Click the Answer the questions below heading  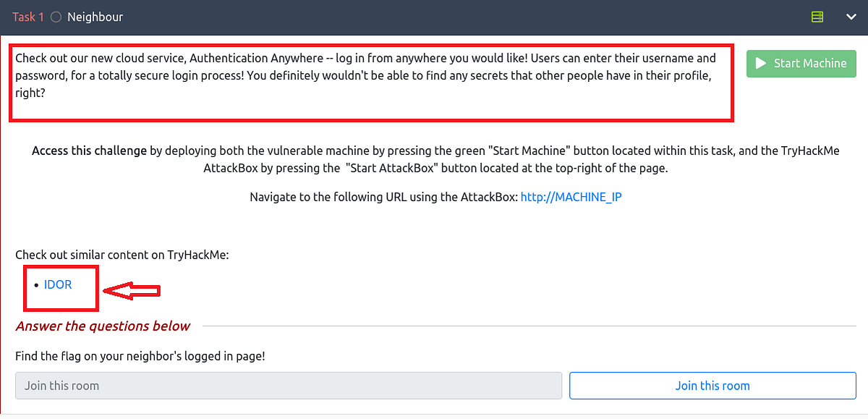coord(103,326)
